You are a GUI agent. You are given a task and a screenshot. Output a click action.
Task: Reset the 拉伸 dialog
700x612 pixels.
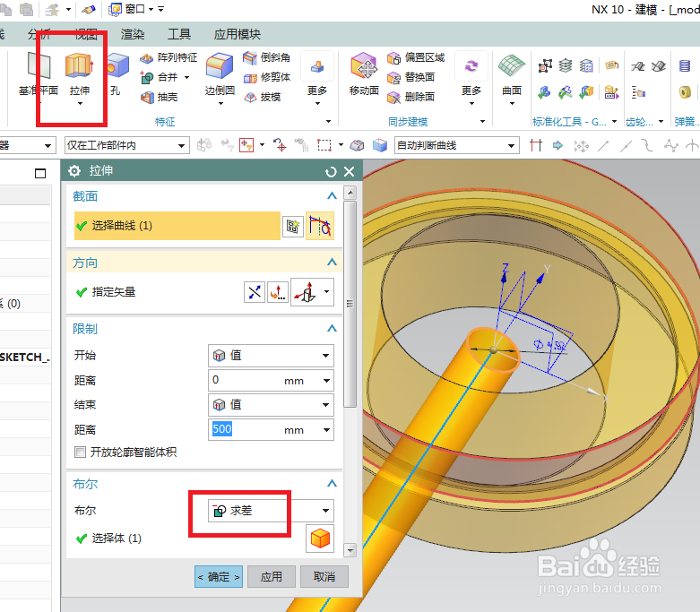click(x=331, y=172)
